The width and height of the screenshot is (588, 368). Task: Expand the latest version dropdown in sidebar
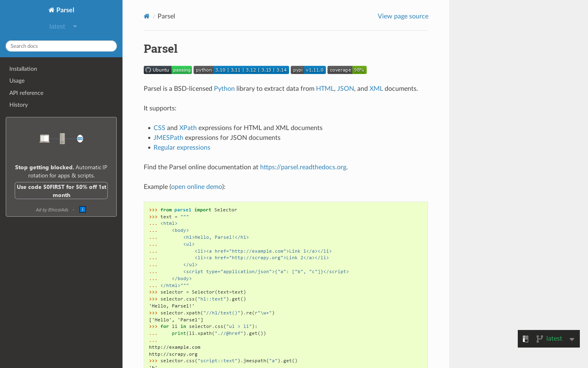point(63,26)
